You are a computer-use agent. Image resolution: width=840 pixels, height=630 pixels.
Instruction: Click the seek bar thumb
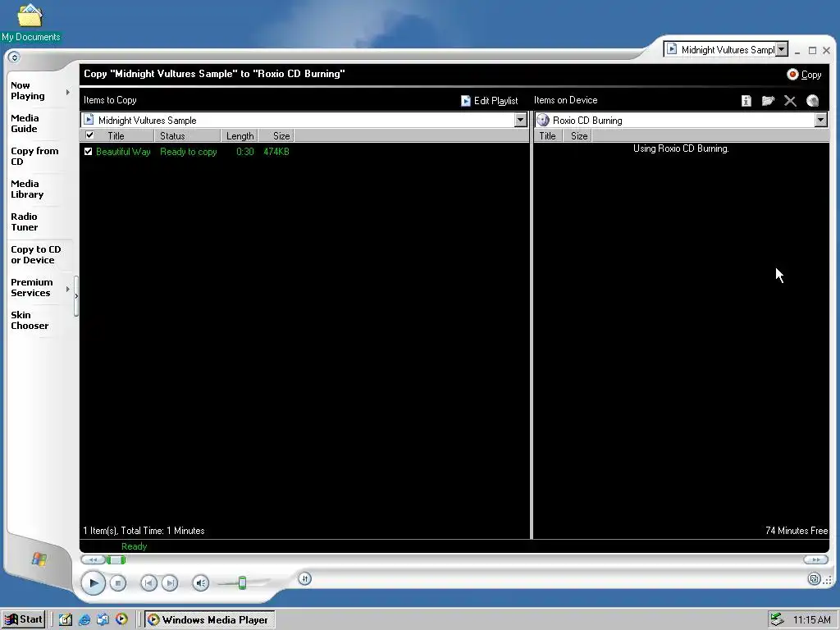pyautogui.click(x=116, y=559)
